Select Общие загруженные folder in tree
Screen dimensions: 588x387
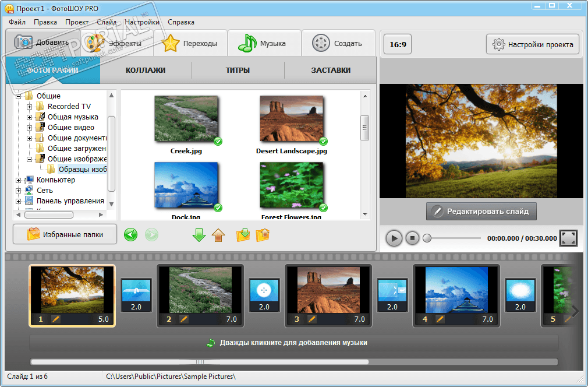pos(76,148)
